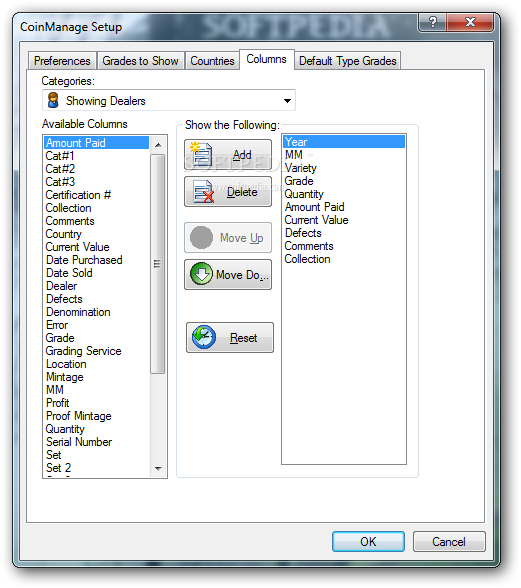The image size is (521, 588).
Task: Select Year in Show the Following list
Action: pyautogui.click(x=344, y=142)
